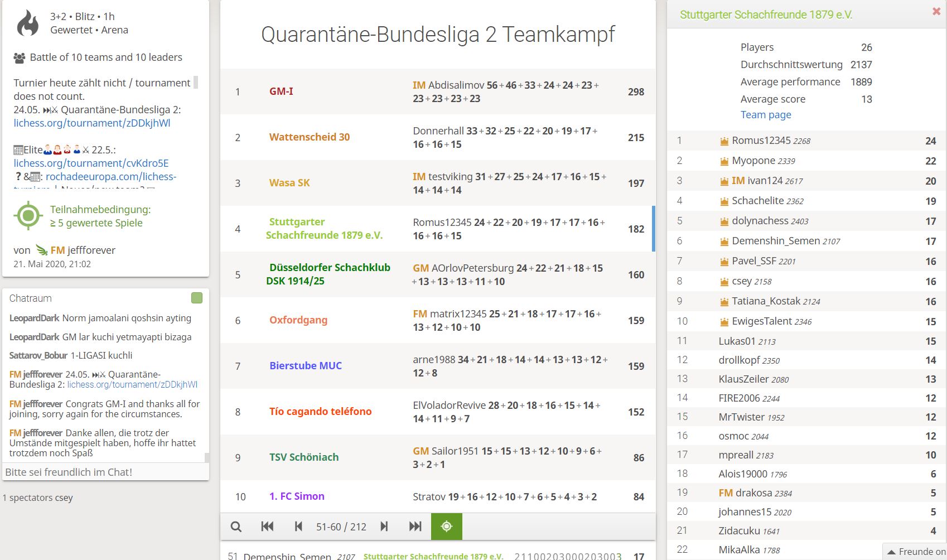Click Lukas01 in team player list
Viewport: 947px width, 560px height.
[806, 341]
